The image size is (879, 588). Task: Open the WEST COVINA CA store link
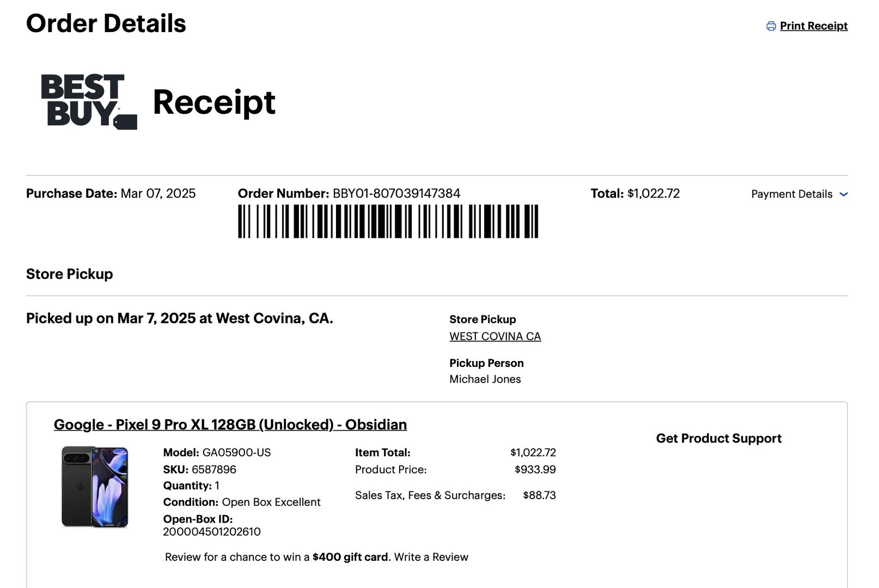[x=495, y=336]
